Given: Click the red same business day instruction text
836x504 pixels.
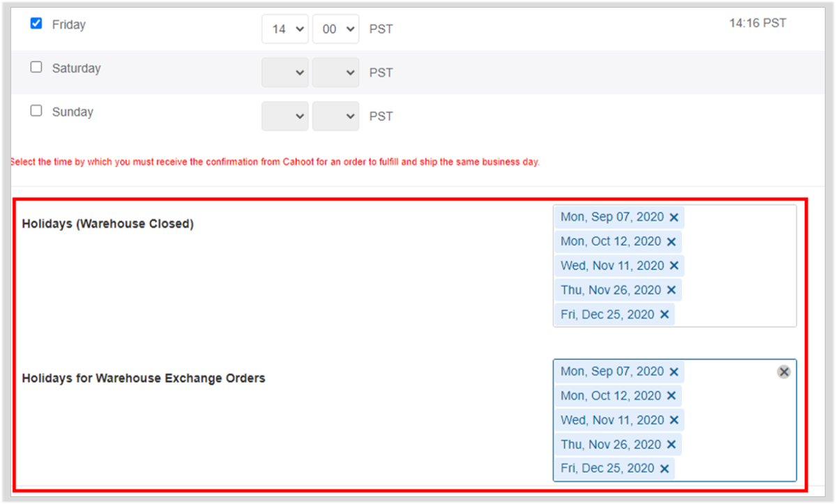Looking at the screenshot, I should pyautogui.click(x=275, y=162).
